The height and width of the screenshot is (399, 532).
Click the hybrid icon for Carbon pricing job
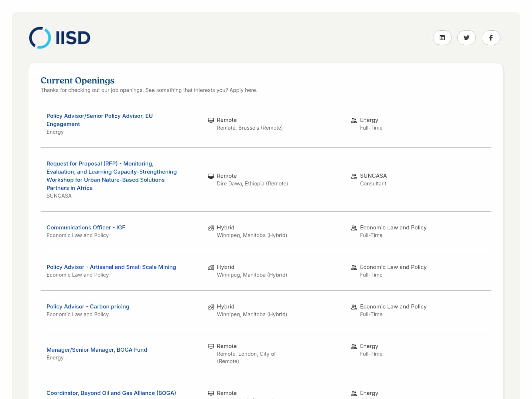[x=211, y=307]
